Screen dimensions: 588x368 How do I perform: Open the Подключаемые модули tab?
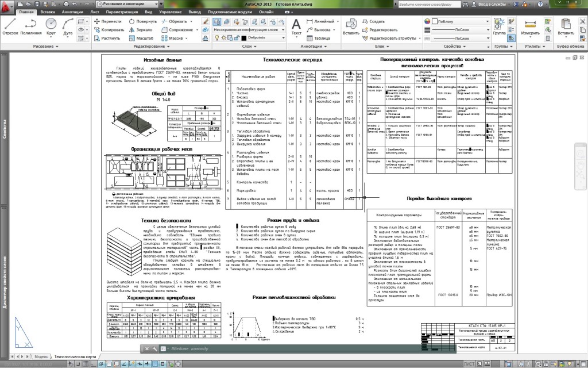pyautogui.click(x=230, y=12)
